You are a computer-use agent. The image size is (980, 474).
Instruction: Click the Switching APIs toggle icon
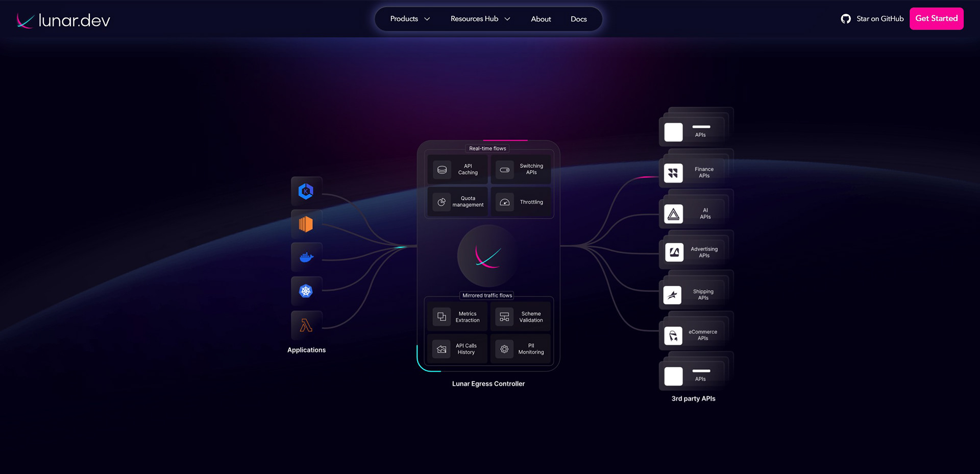[504, 170]
